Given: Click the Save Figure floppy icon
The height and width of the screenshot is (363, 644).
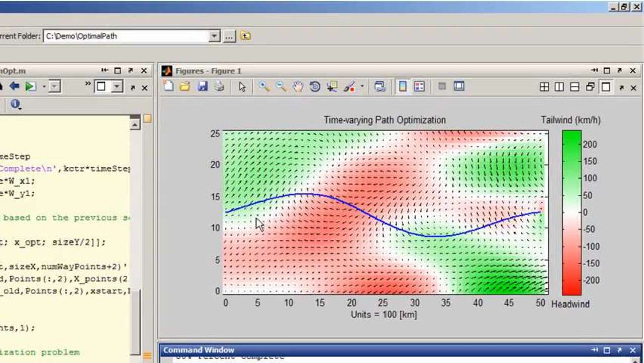Looking at the screenshot, I should coord(202,87).
